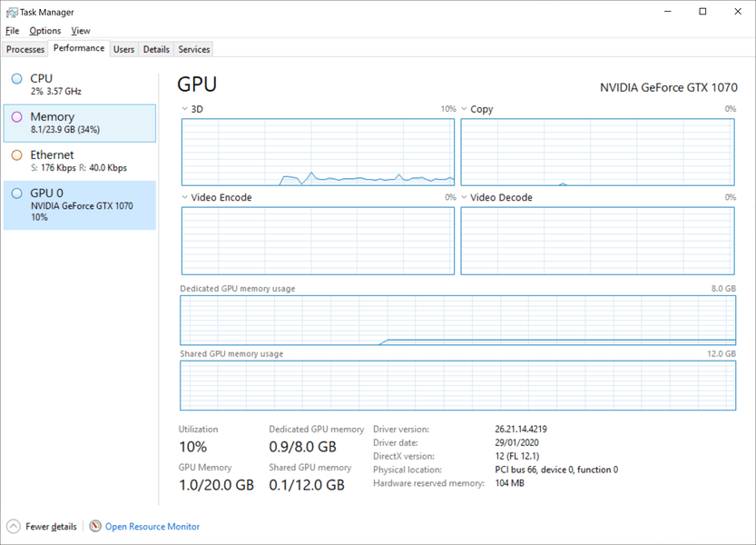This screenshot has width=756, height=545.
Task: Click the Resource Monitor icon
Action: pos(95,527)
